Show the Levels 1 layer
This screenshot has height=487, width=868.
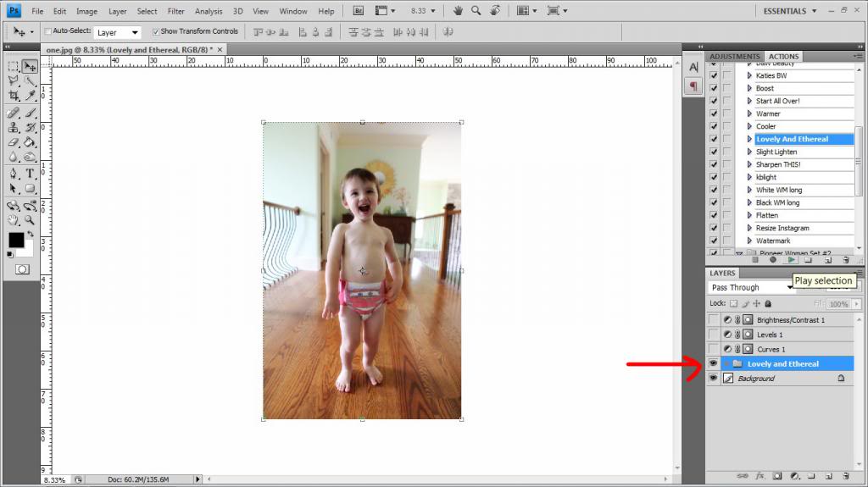coord(713,335)
